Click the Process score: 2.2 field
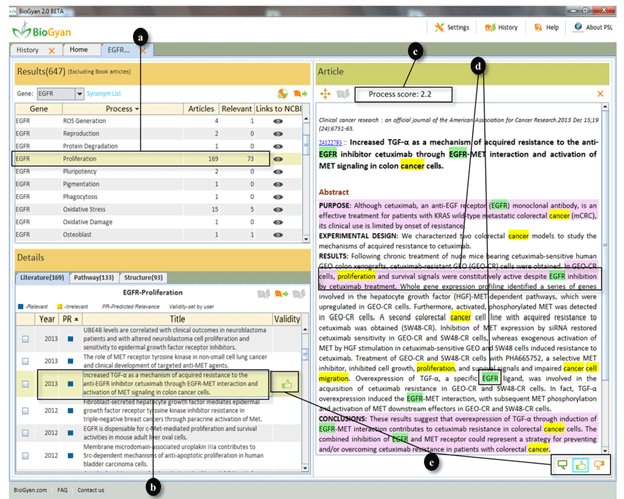The width and height of the screenshot is (624, 499). tap(404, 95)
